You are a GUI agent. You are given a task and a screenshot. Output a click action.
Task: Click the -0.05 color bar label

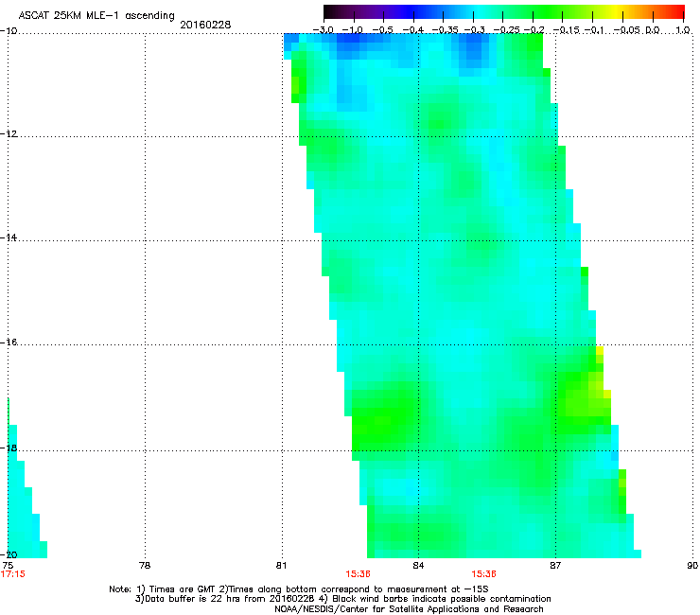click(x=627, y=30)
